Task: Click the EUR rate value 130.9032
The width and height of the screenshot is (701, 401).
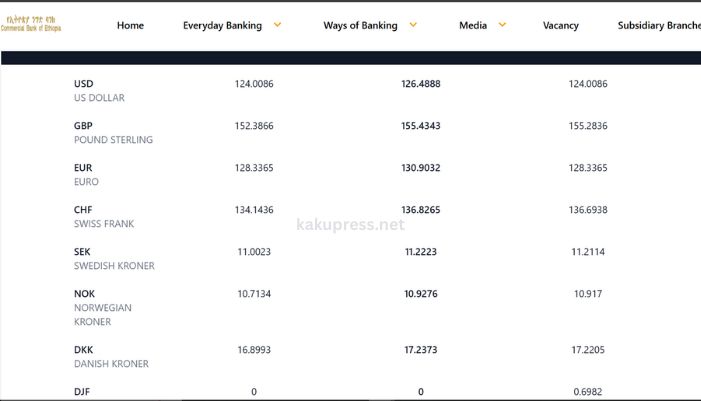Action: click(421, 168)
